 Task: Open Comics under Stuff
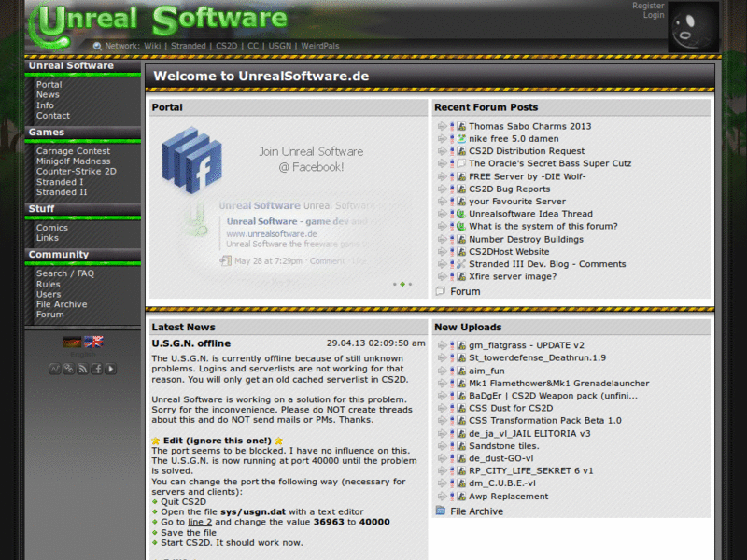[52, 228]
